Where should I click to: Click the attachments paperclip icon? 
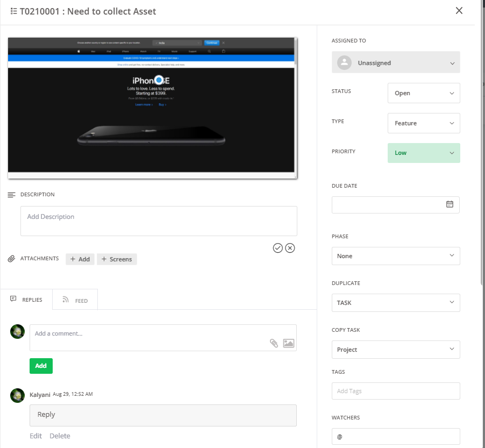click(11, 259)
